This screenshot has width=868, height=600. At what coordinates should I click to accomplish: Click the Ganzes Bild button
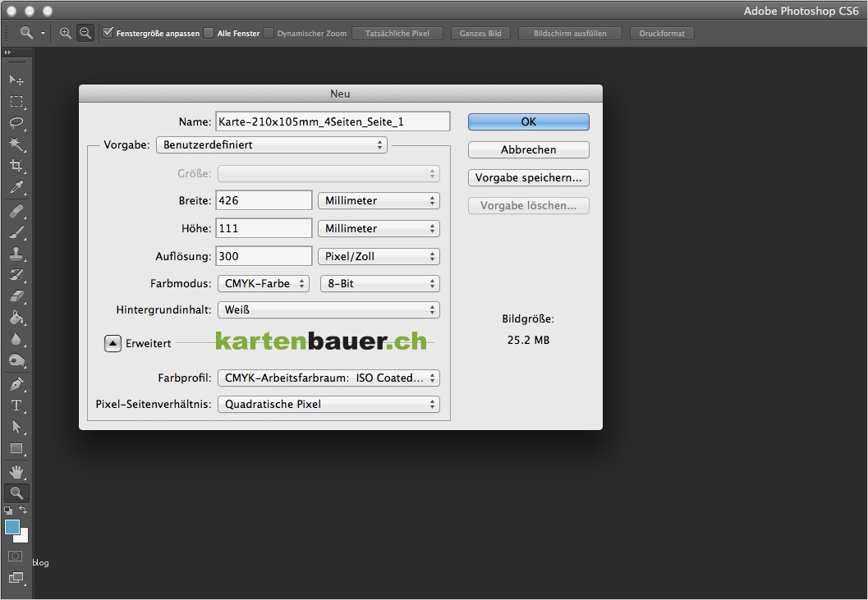click(480, 33)
